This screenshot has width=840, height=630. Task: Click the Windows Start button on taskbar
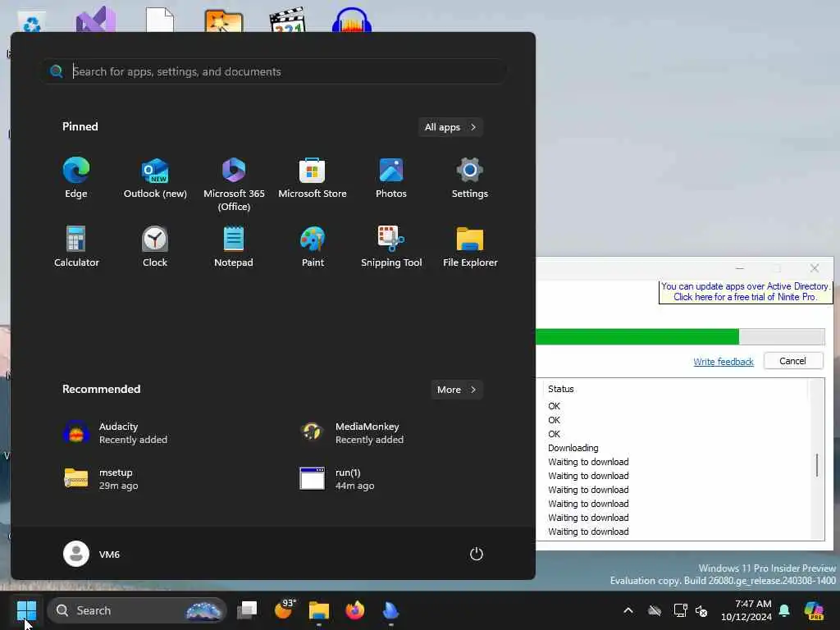tap(26, 610)
